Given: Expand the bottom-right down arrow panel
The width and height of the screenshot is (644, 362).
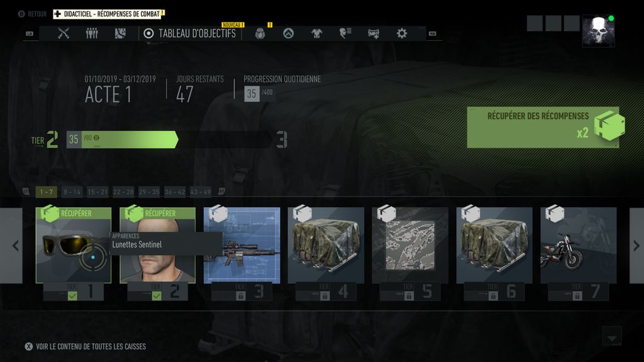Looking at the screenshot, I should coord(612,337).
